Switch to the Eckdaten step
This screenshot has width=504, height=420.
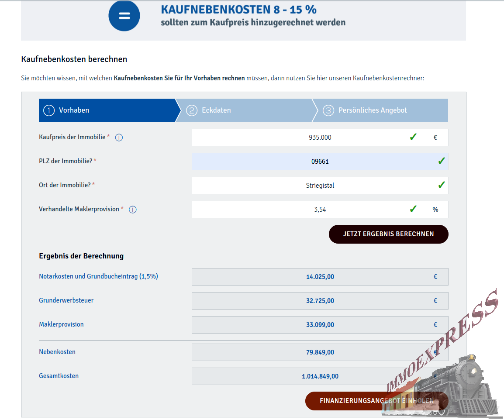click(245, 110)
